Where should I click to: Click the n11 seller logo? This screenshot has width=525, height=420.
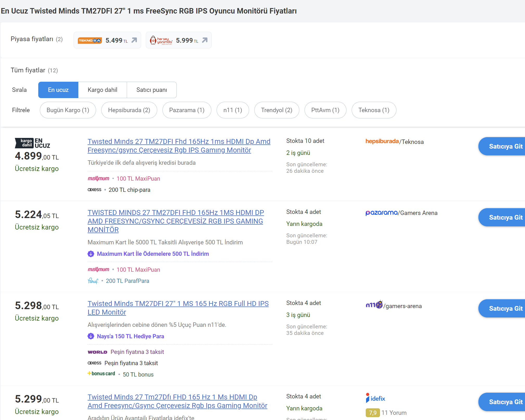point(374,305)
